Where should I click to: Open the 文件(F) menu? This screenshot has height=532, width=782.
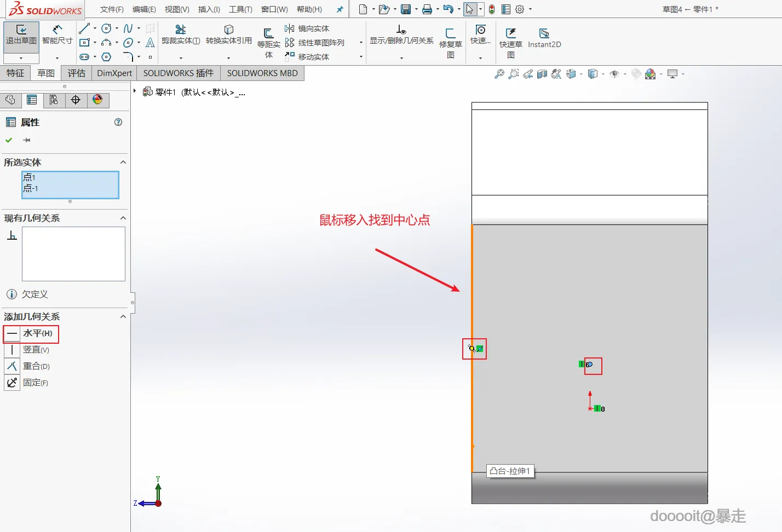112,9
